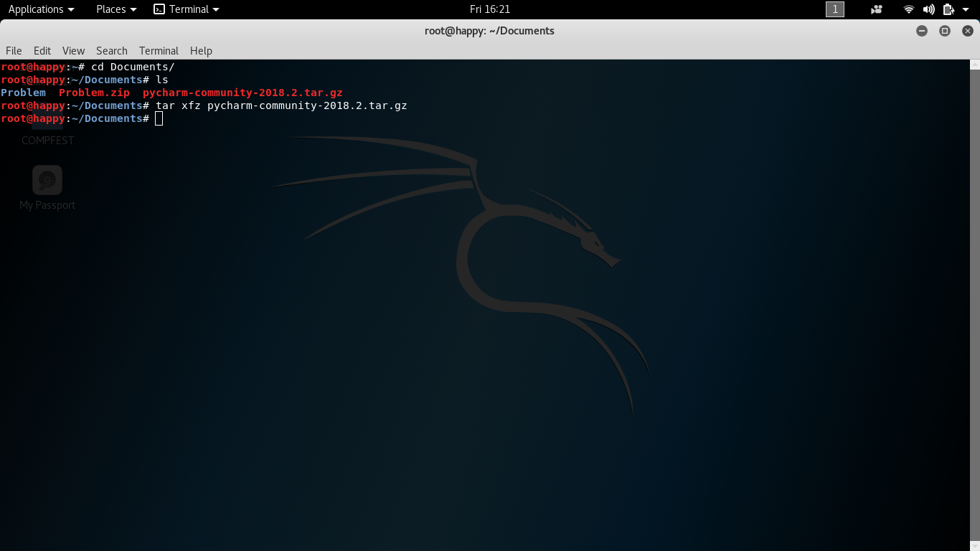Expand the system menu arrow
The width and height of the screenshot is (980, 551).
coord(966,9)
